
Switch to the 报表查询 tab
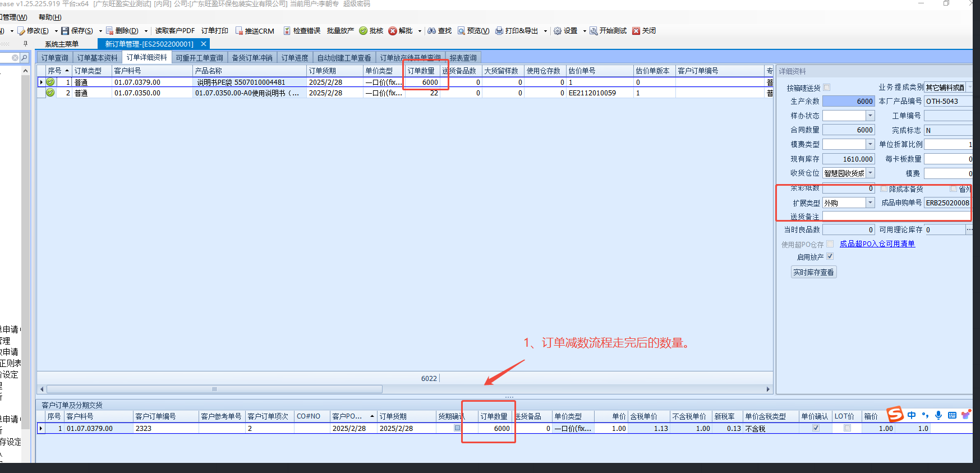(x=463, y=58)
